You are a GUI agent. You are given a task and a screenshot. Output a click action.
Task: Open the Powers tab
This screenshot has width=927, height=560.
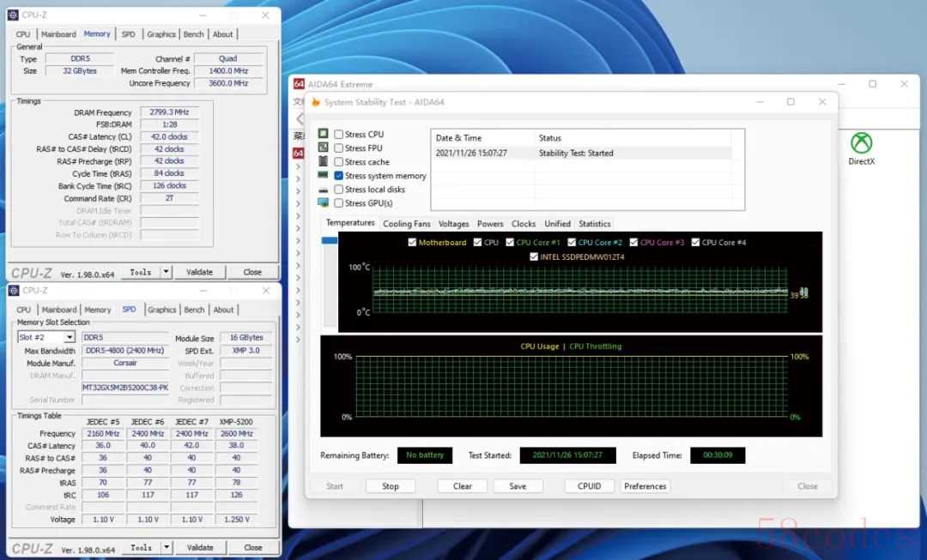coord(490,223)
